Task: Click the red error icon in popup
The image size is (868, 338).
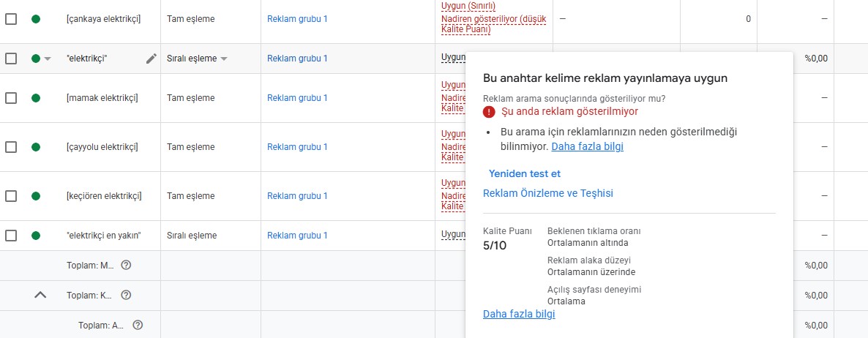Action: pyautogui.click(x=489, y=112)
